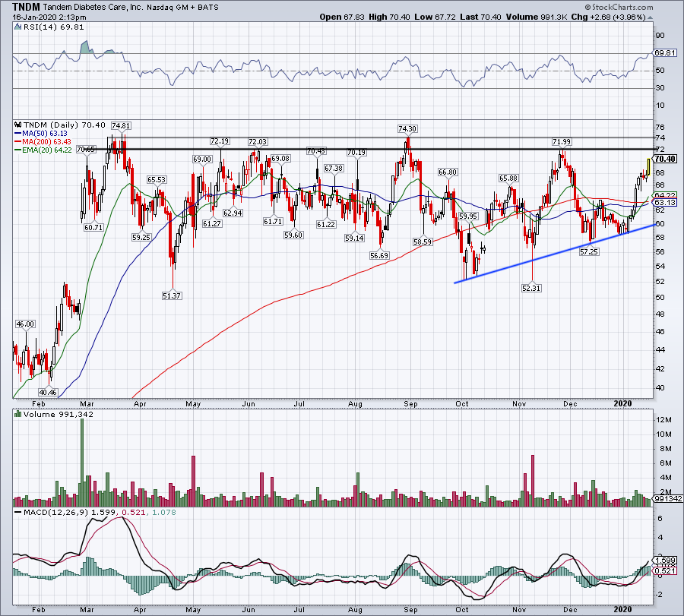Screen dimensions: 684x616
Task: Click the RSI(14) legend icon
Action: pyautogui.click(x=17, y=27)
